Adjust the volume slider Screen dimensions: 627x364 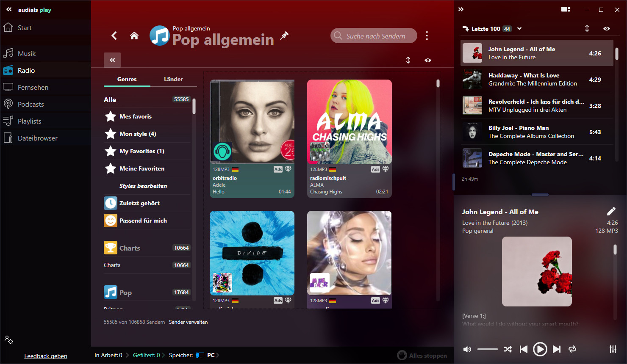pyautogui.click(x=487, y=349)
